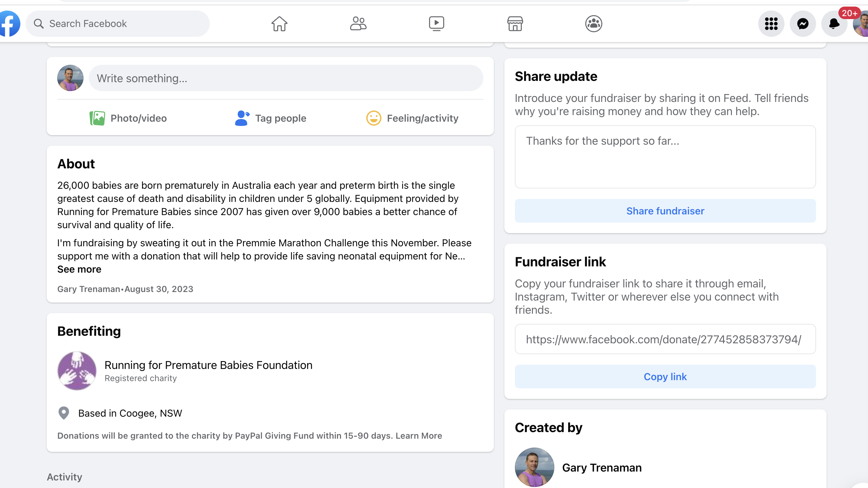The width and height of the screenshot is (868, 488).
Task: Open Running for Premature Babies Foundation link
Action: pos(208,365)
